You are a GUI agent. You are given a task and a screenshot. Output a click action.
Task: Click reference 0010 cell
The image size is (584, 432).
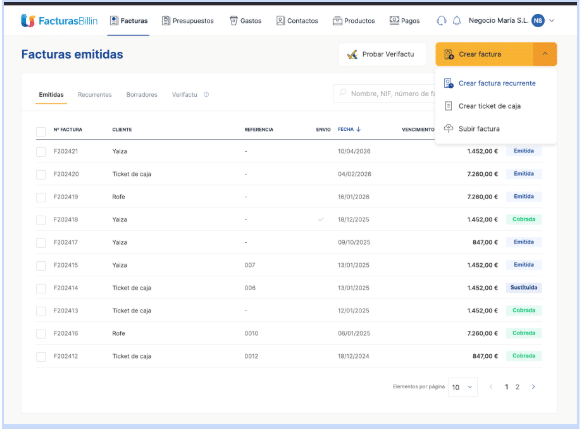click(251, 333)
